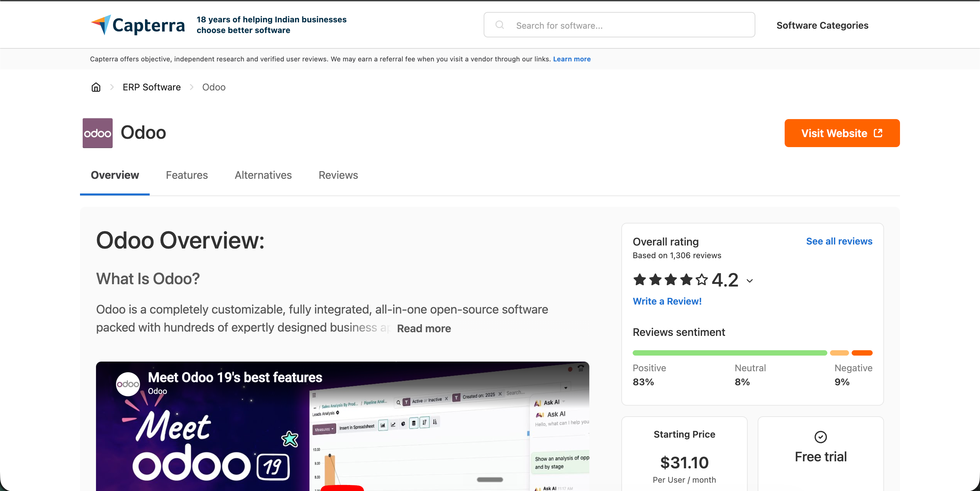Click the dark orange Negative sentiment bar
The image size is (980, 491).
click(862, 353)
